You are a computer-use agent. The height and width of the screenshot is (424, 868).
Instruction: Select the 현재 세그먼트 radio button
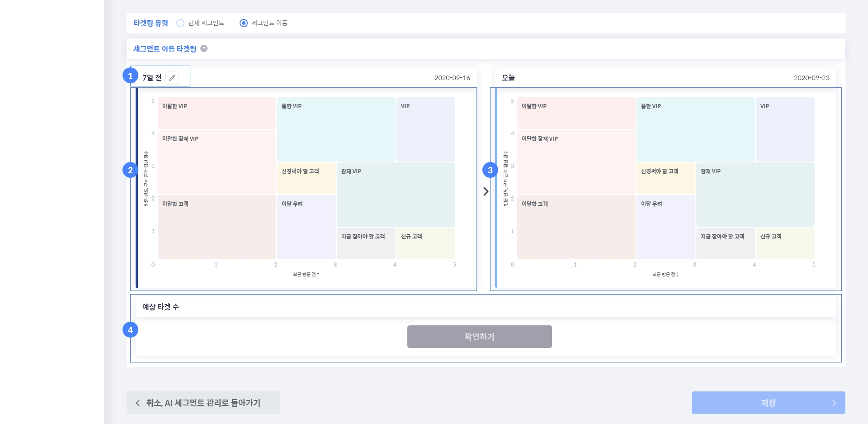(x=180, y=23)
